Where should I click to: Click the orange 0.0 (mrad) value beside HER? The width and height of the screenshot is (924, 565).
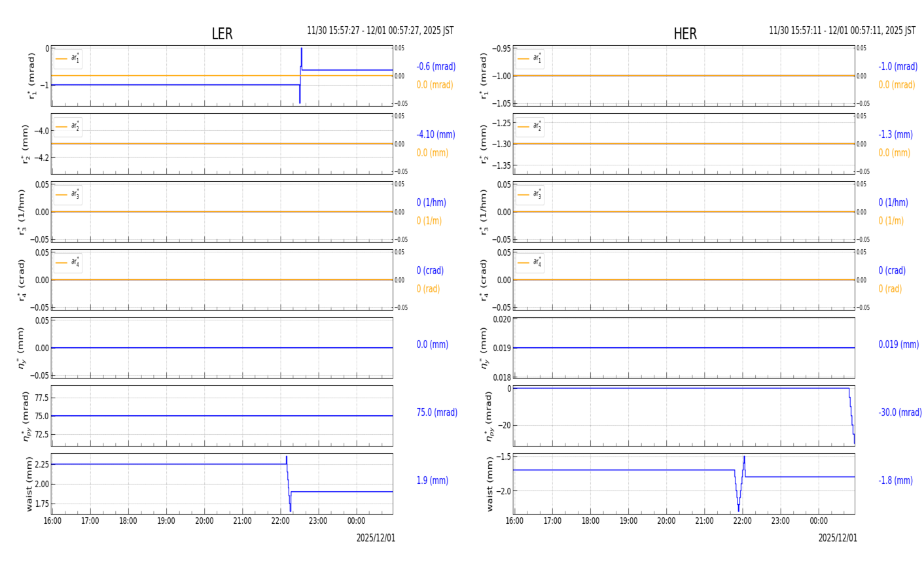pos(897,85)
